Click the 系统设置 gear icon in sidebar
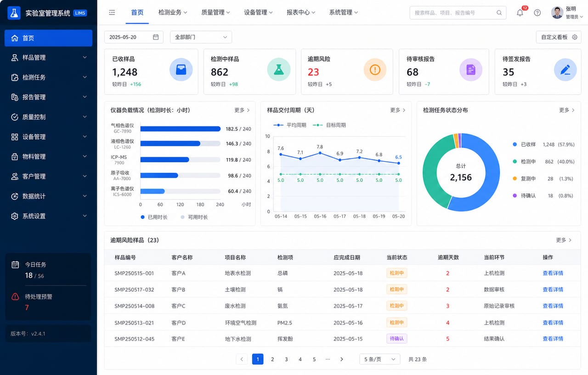588x375 pixels. click(x=15, y=216)
